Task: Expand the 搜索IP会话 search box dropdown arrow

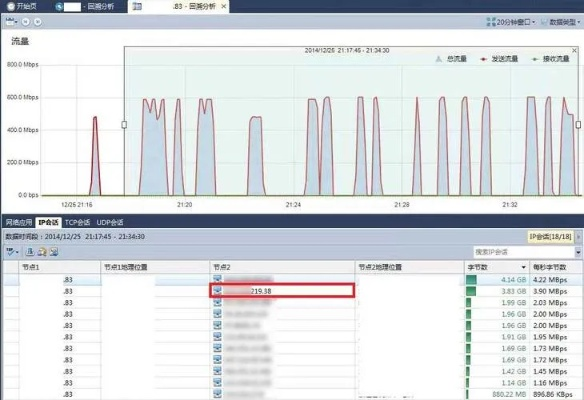Action: (x=578, y=252)
